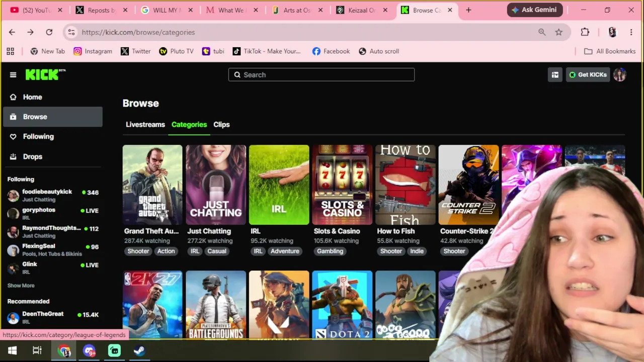This screenshot has width=644, height=362.
Task: Click the zoom magnifier in the address bar
Action: coord(542,32)
